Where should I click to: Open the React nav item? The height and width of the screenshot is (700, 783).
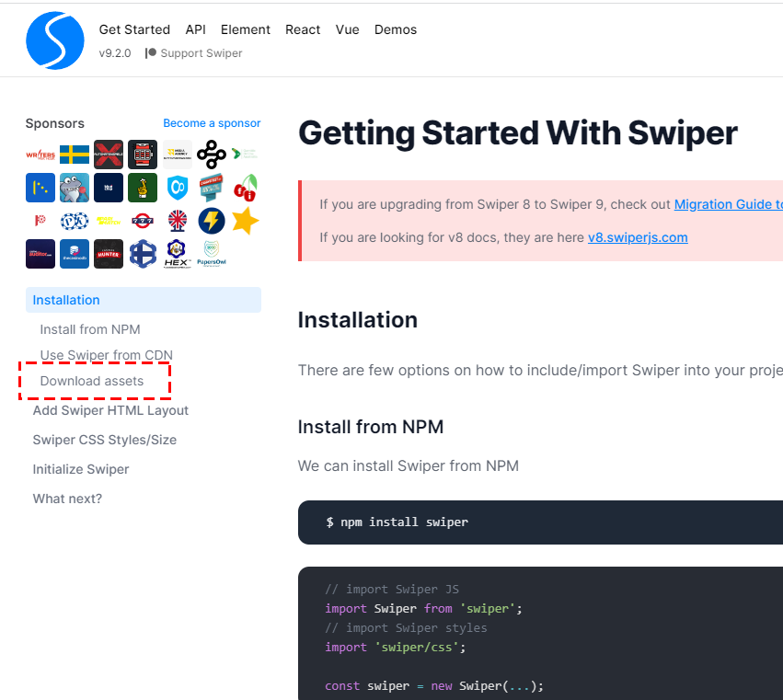(303, 29)
